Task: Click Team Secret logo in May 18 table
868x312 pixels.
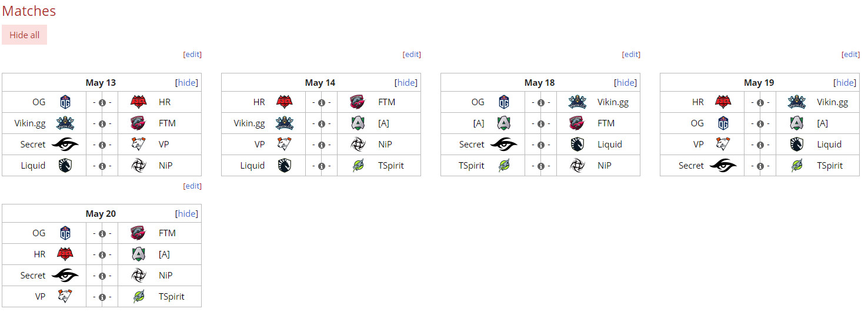Action: pyautogui.click(x=503, y=145)
